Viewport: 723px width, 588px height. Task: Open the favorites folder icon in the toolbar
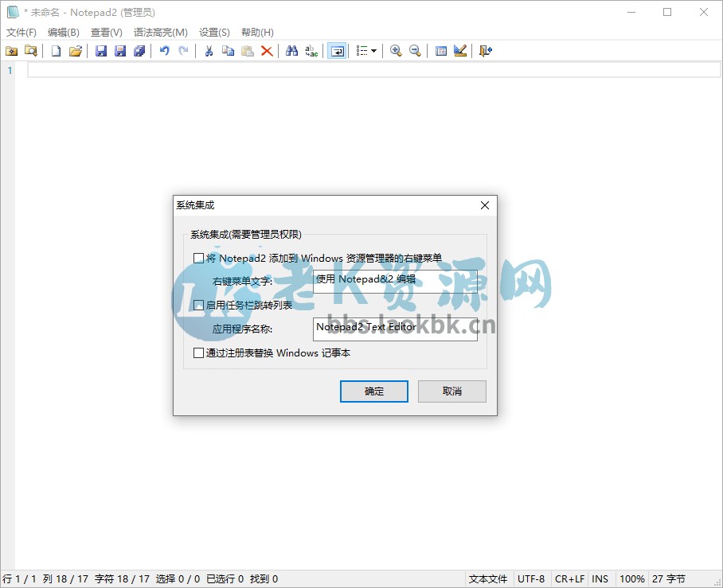[x=11, y=51]
